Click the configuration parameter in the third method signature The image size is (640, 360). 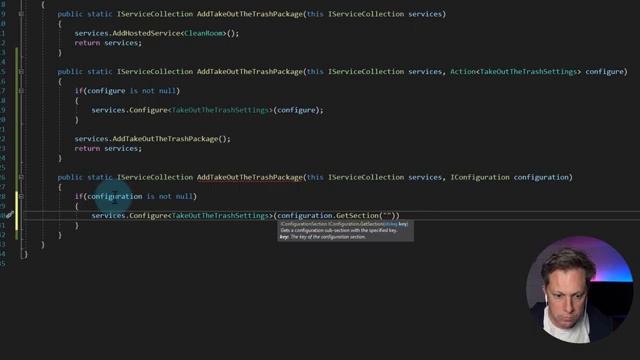[541, 177]
